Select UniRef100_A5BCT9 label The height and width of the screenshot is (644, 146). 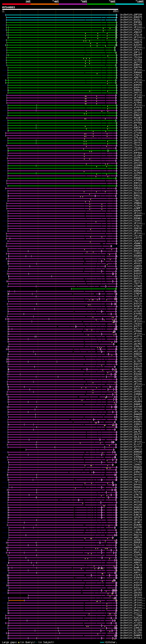pos(131,77)
